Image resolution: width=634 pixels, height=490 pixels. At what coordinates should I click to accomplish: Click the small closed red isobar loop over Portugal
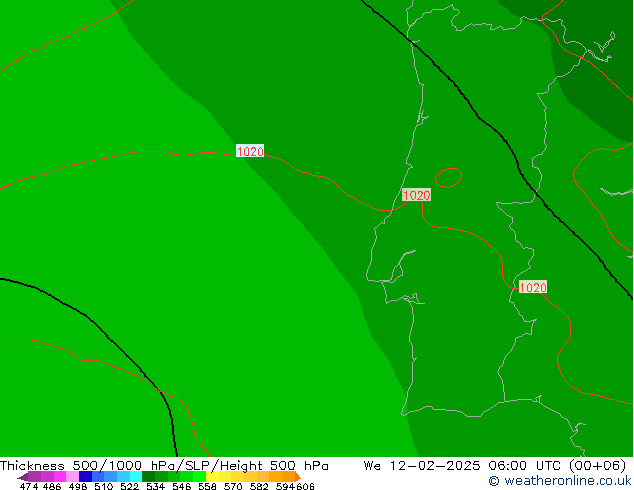pos(448,177)
